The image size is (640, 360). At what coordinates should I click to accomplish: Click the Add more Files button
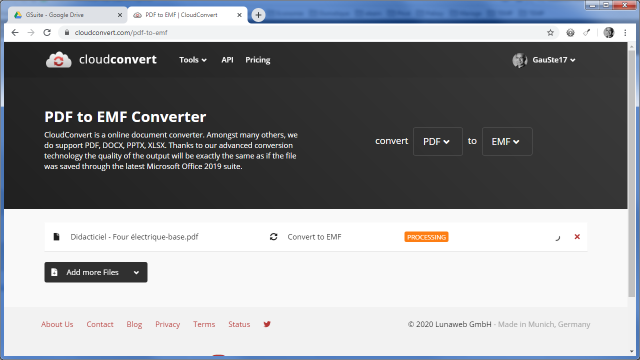coord(96,272)
